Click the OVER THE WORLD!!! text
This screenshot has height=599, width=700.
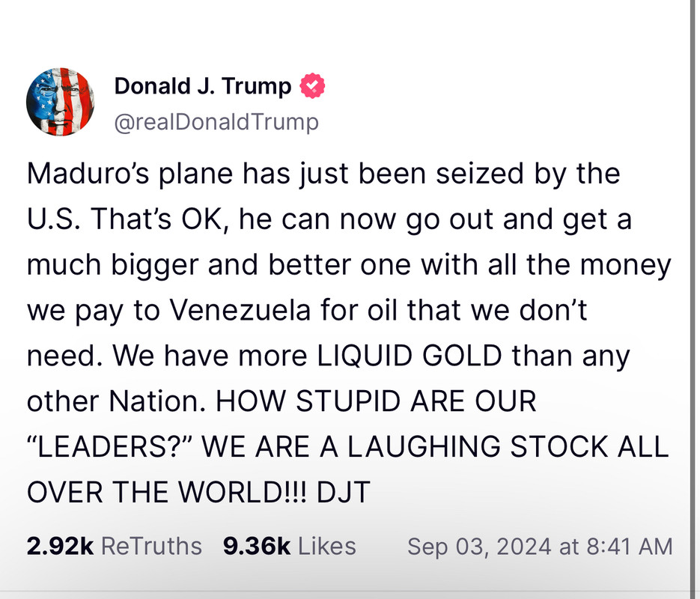tap(167, 493)
